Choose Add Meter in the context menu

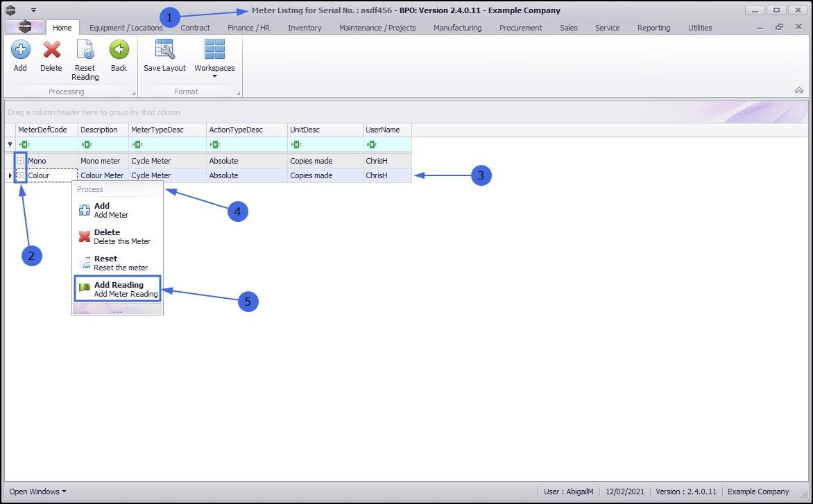(118, 210)
